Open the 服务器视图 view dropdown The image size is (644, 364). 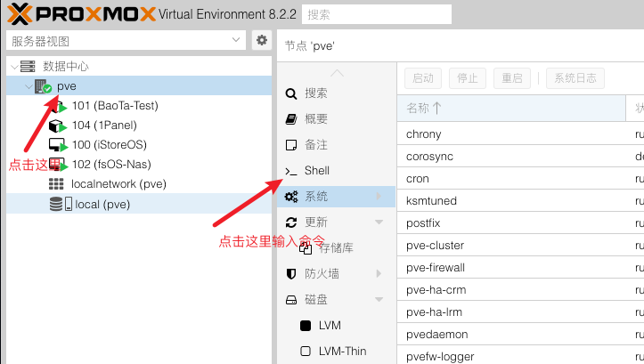[x=236, y=40]
